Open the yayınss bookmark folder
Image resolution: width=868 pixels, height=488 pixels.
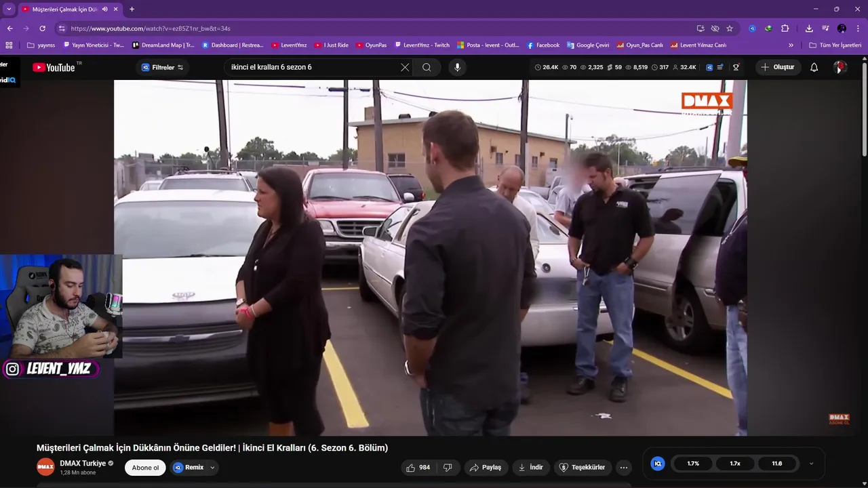coord(41,45)
